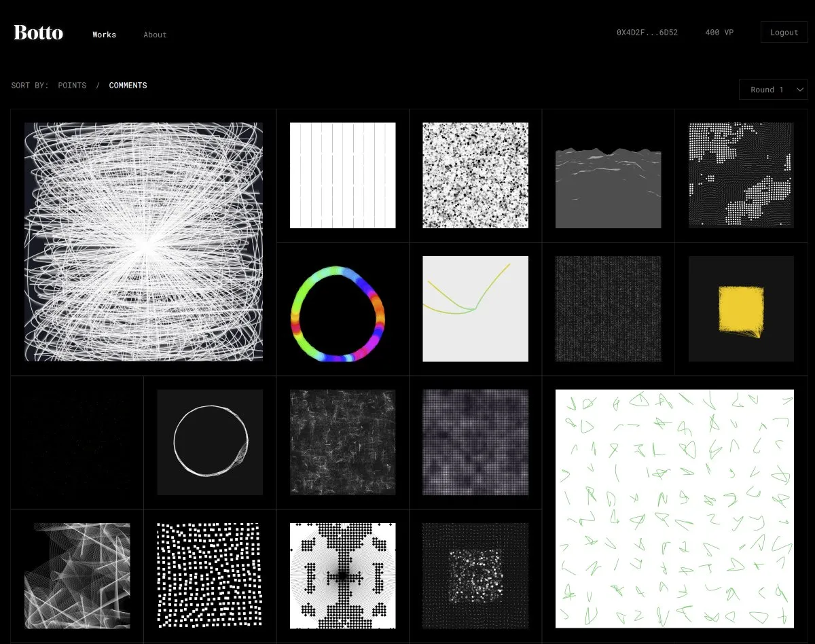The image size is (815, 644).
Task: Open the yellow square artwork
Action: 741,309
